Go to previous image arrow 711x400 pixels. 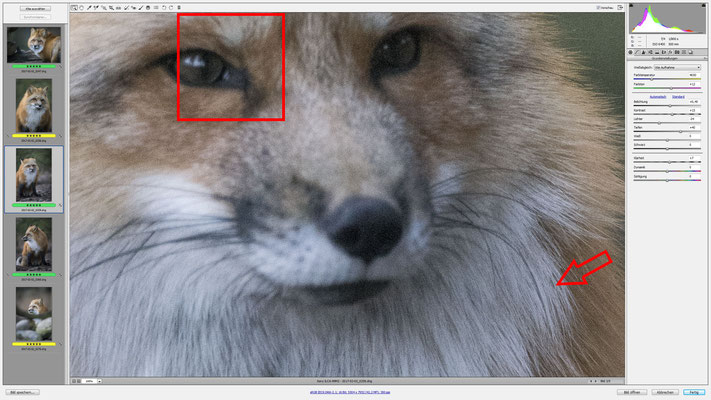591,381
